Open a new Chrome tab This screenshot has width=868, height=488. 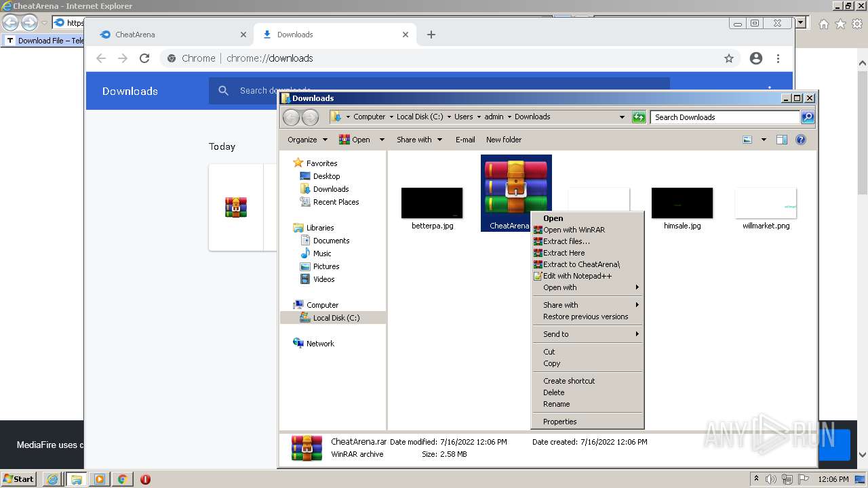tap(431, 35)
